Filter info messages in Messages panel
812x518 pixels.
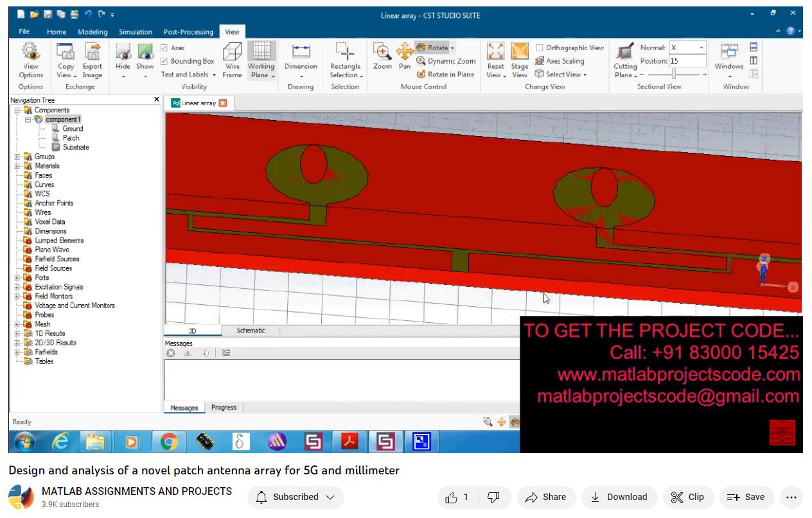205,353
